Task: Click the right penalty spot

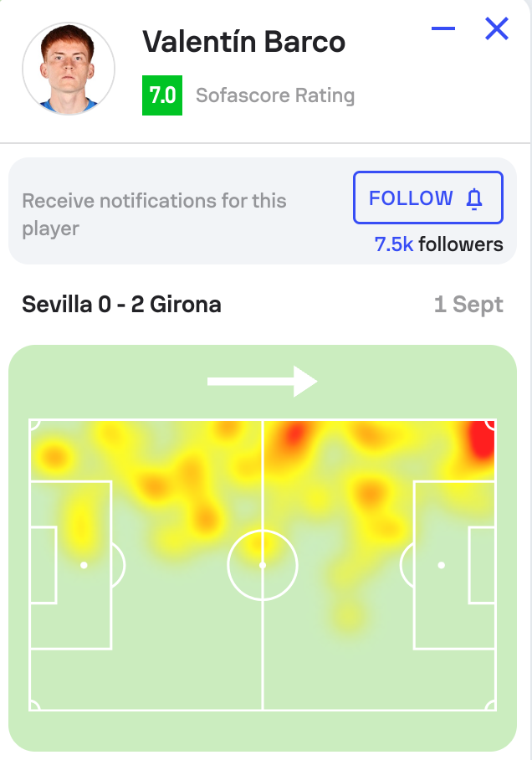Action: pyautogui.click(x=441, y=566)
